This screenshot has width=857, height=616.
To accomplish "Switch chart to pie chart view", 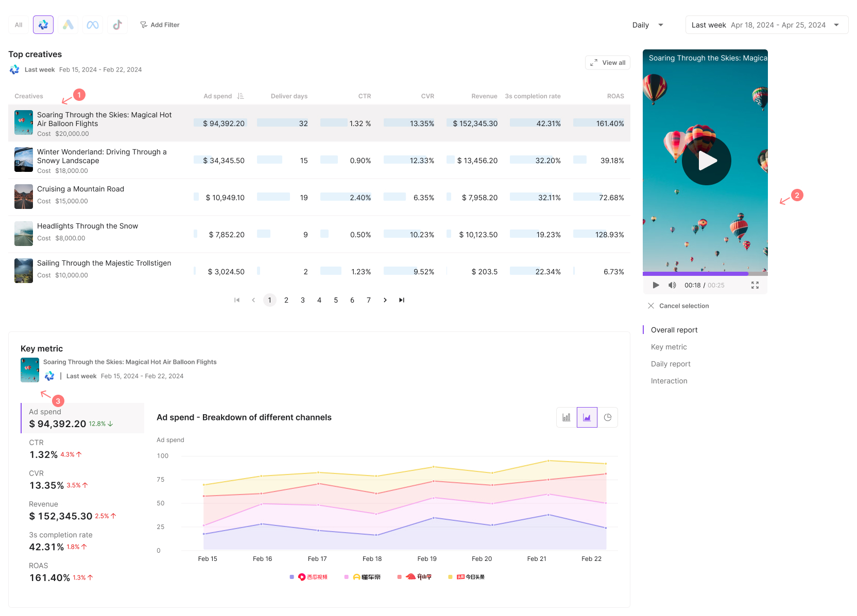I will click(608, 417).
